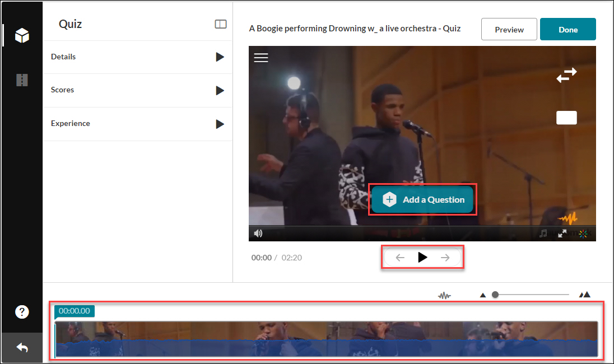614x364 pixels.
Task: Expand the Scores section
Action: pyautogui.click(x=137, y=90)
